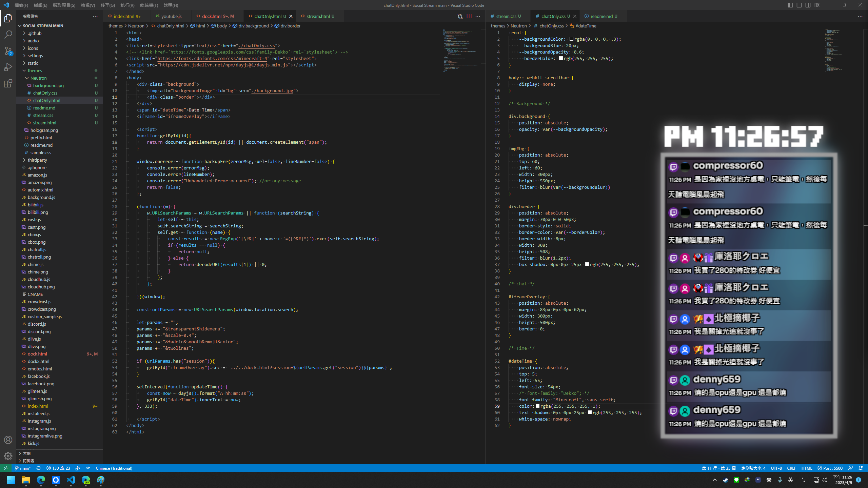This screenshot has height=488, width=868.
Task: Show hidden system tray icons chevron
Action: pyautogui.click(x=714, y=480)
